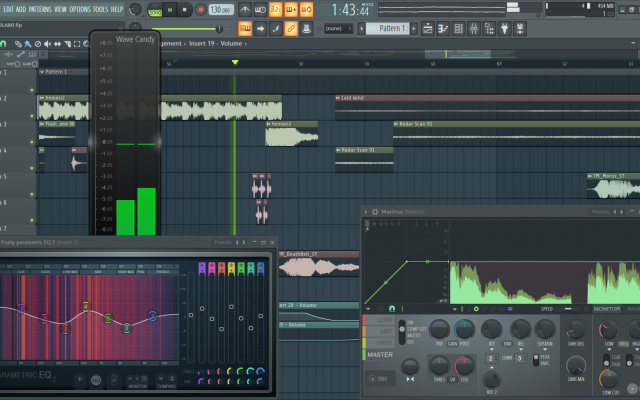Open the Piano roll view icon
This screenshot has width=640, height=400.
443,29
